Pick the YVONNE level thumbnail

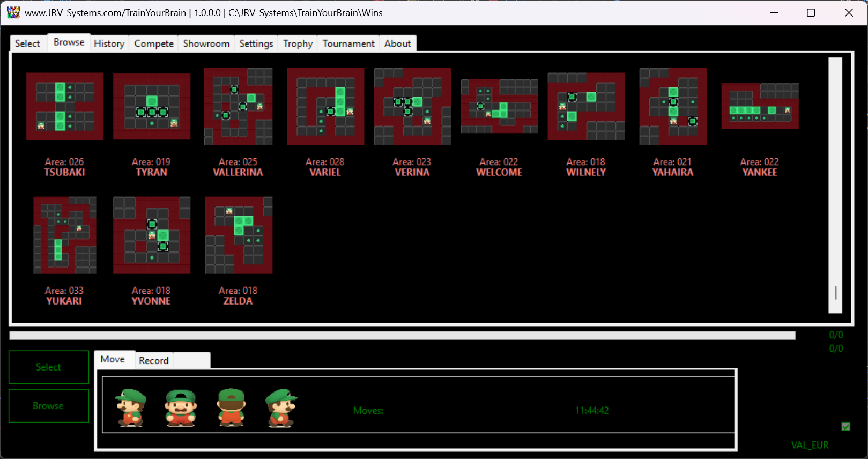coord(152,235)
